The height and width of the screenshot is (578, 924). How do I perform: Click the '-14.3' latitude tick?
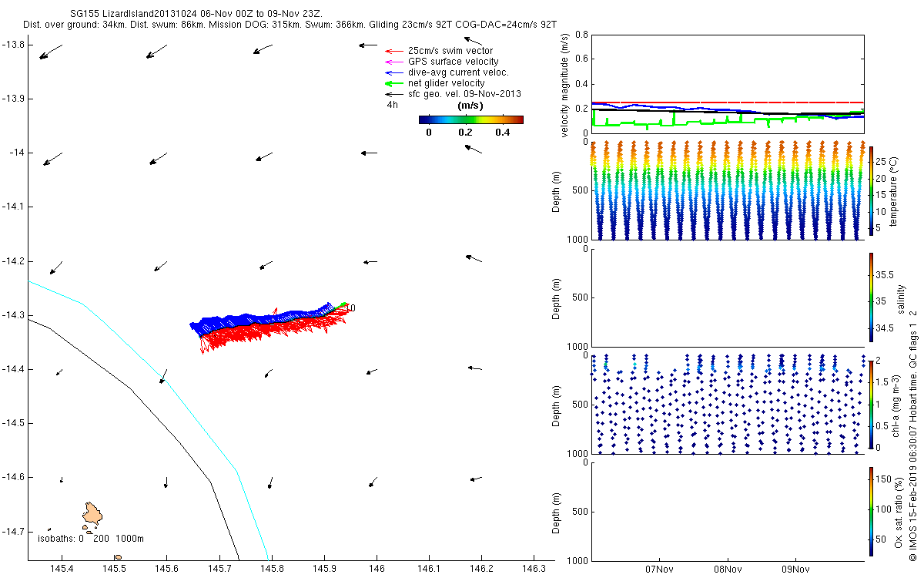click(14, 314)
